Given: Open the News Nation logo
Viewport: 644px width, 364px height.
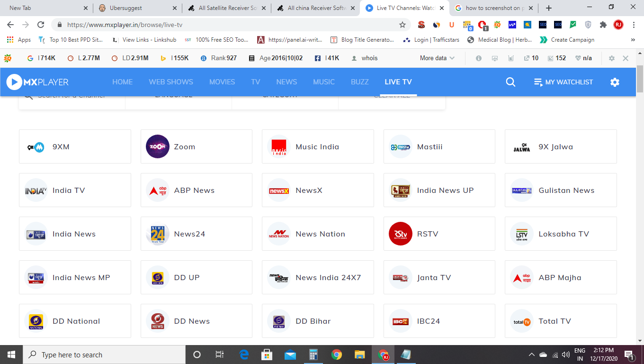Looking at the screenshot, I should (x=279, y=234).
